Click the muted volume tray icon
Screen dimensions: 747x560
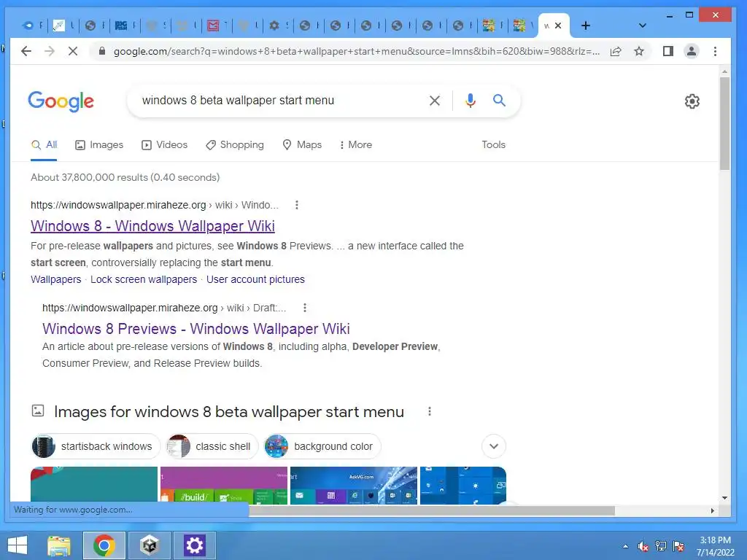point(643,546)
